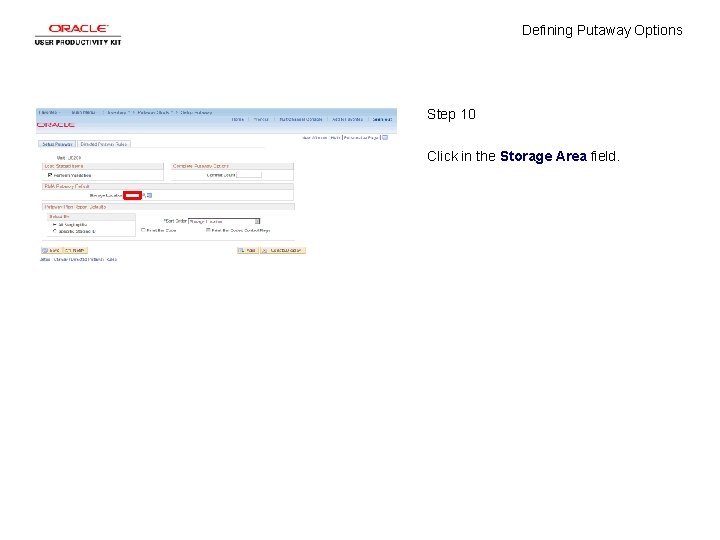Click the Add to Favorites link
This screenshot has height=540, width=720.
coord(348,119)
